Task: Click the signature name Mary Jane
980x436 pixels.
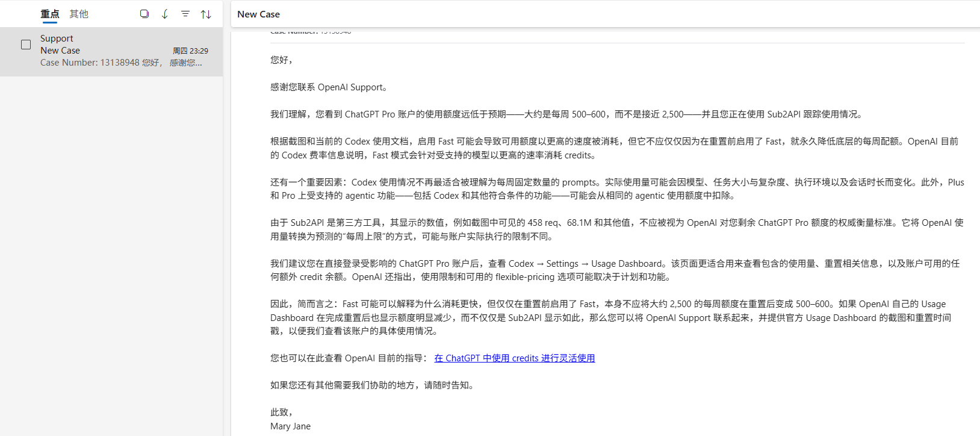Action: [x=291, y=426]
